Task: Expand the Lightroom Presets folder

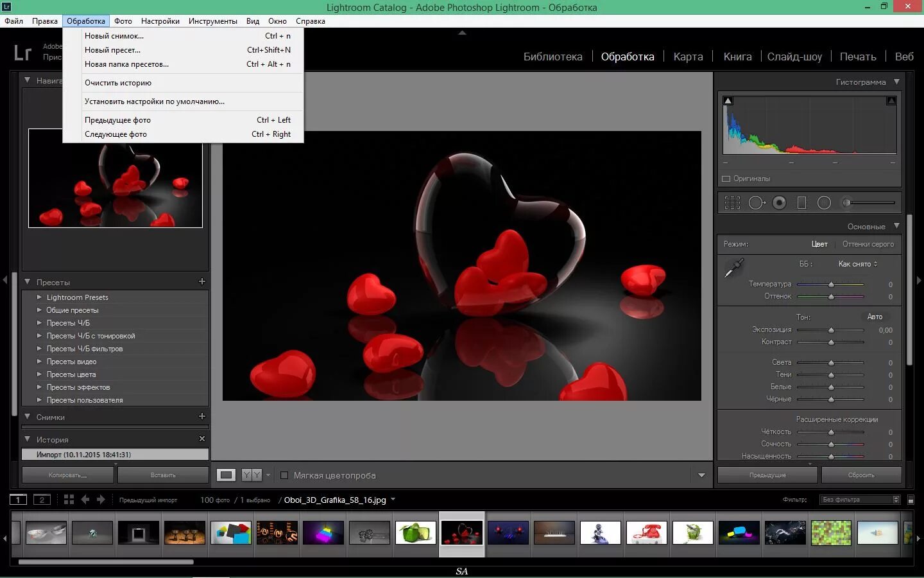Action: click(40, 297)
